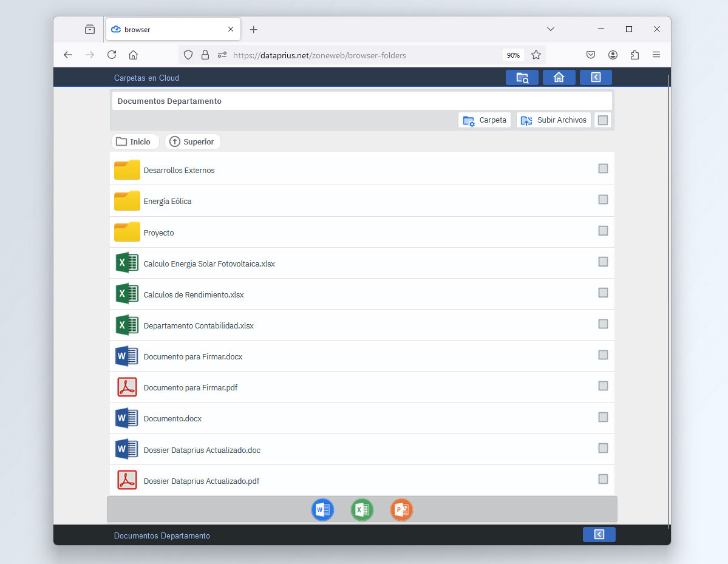Open Calculos de Rendimiento.xlsx file name
728x564 pixels.
click(x=194, y=295)
